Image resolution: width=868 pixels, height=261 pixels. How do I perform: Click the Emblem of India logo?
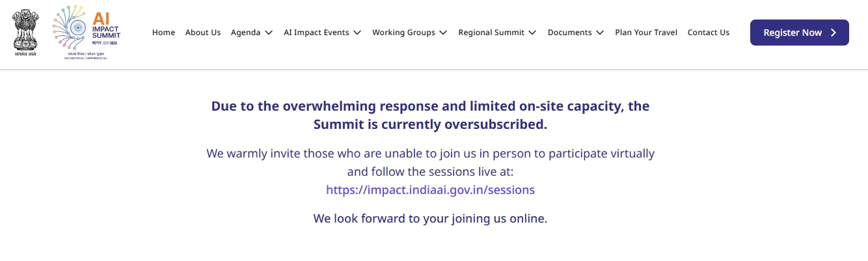26,33
